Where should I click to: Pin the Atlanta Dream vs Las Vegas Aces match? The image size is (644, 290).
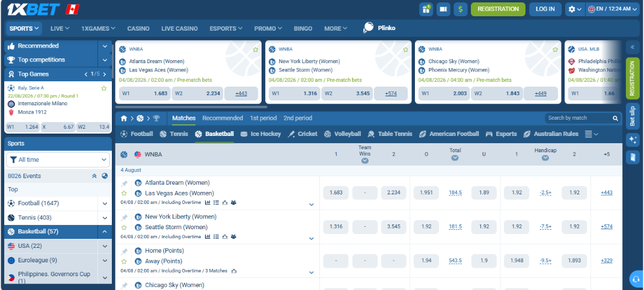[x=124, y=183]
